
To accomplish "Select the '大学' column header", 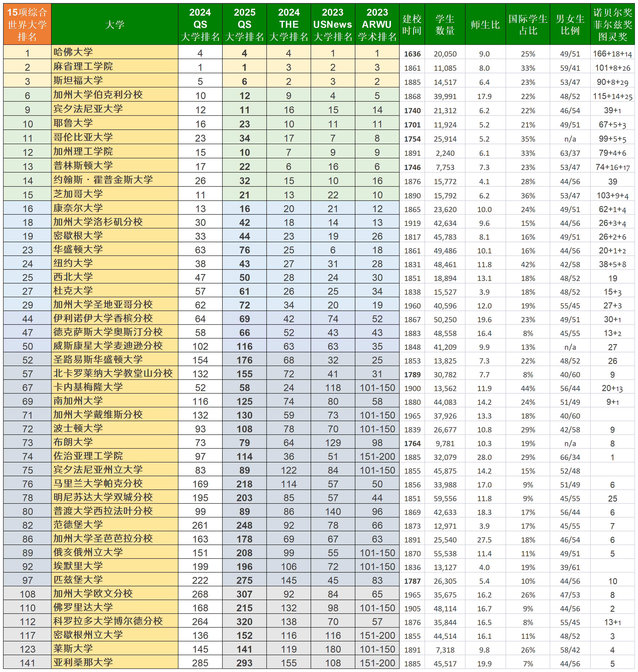I will [x=115, y=24].
